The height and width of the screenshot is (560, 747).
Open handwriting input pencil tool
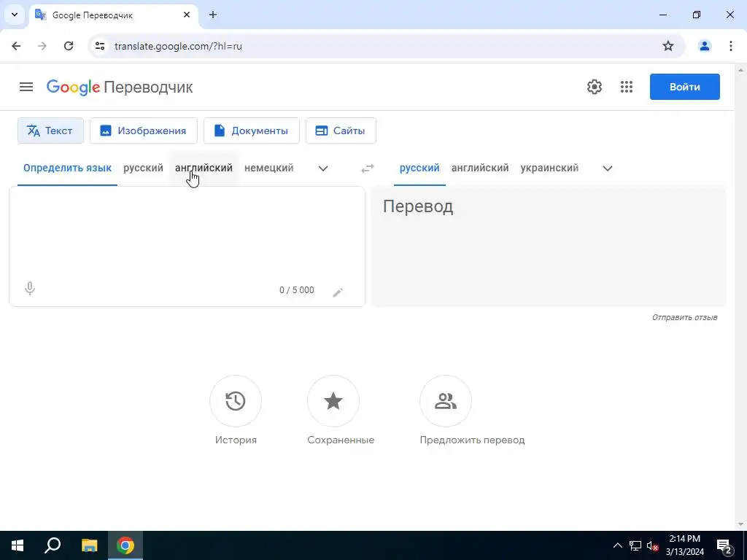click(x=338, y=292)
